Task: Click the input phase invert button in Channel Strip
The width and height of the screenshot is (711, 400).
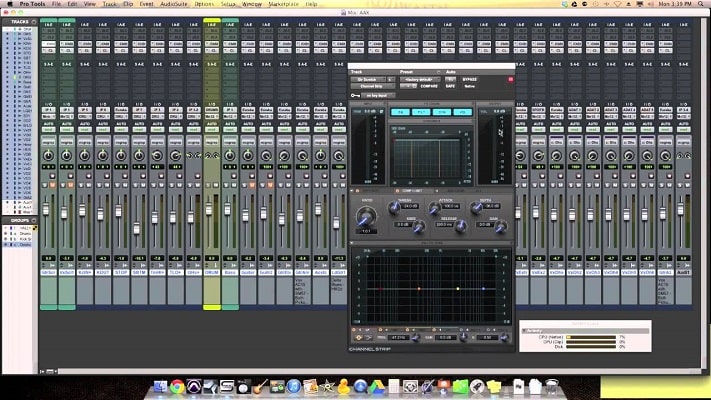Action: [x=381, y=112]
